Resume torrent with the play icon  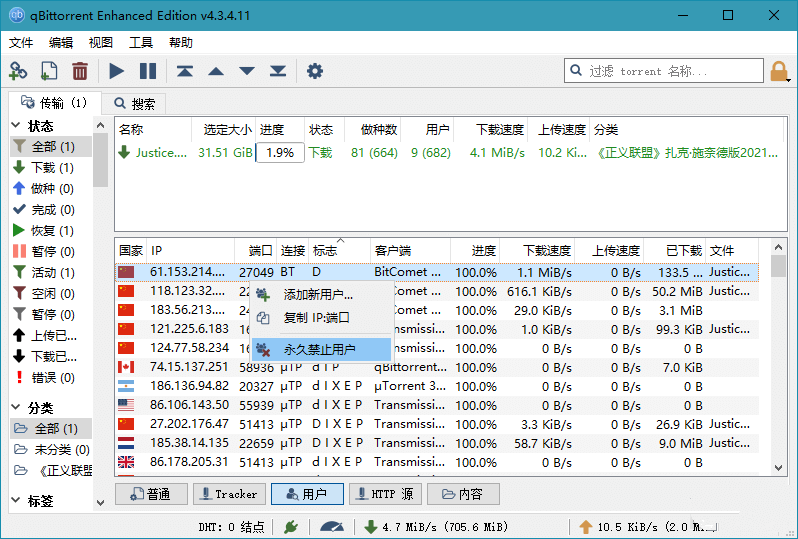117,71
